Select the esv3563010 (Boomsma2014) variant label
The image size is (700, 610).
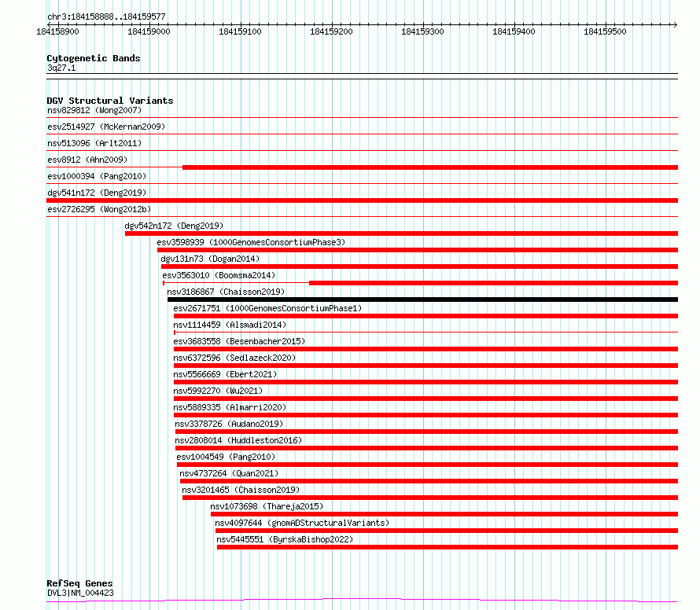(219, 275)
